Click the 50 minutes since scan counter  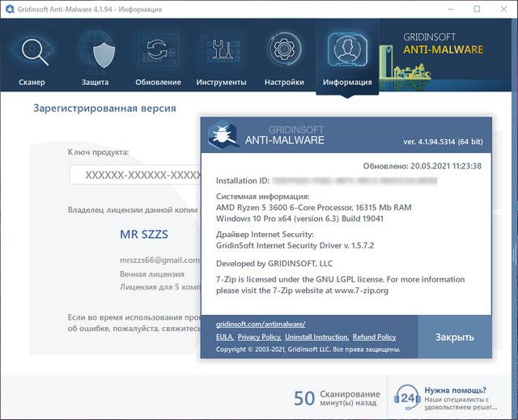coord(304,397)
